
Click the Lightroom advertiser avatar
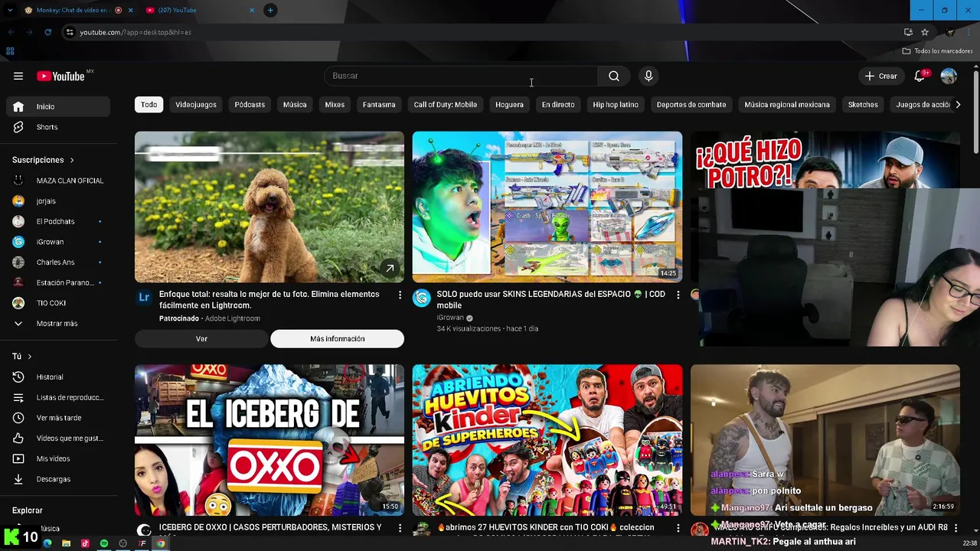point(144,298)
